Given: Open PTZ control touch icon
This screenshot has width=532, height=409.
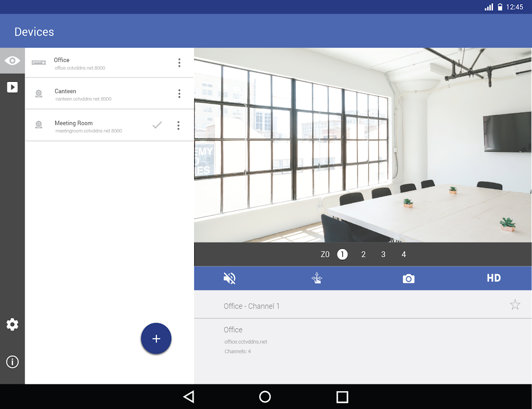Looking at the screenshot, I should (317, 278).
